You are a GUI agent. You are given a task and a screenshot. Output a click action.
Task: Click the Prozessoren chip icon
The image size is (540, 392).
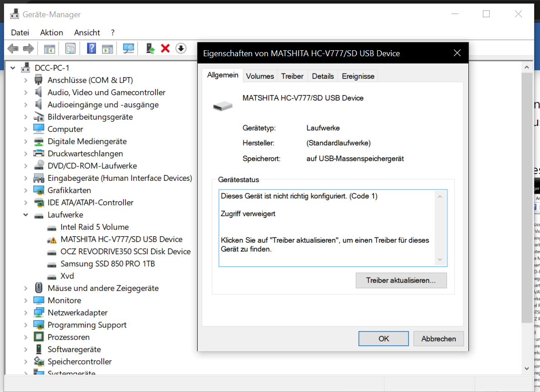(x=39, y=337)
